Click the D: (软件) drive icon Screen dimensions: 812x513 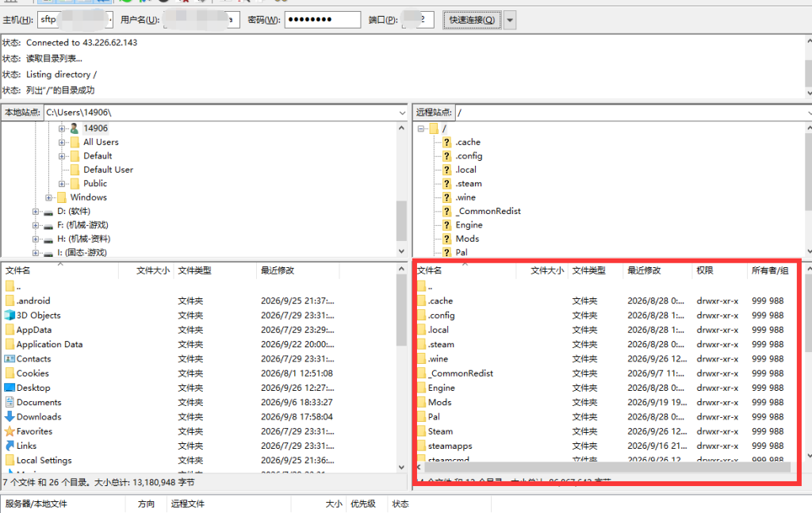coord(48,212)
